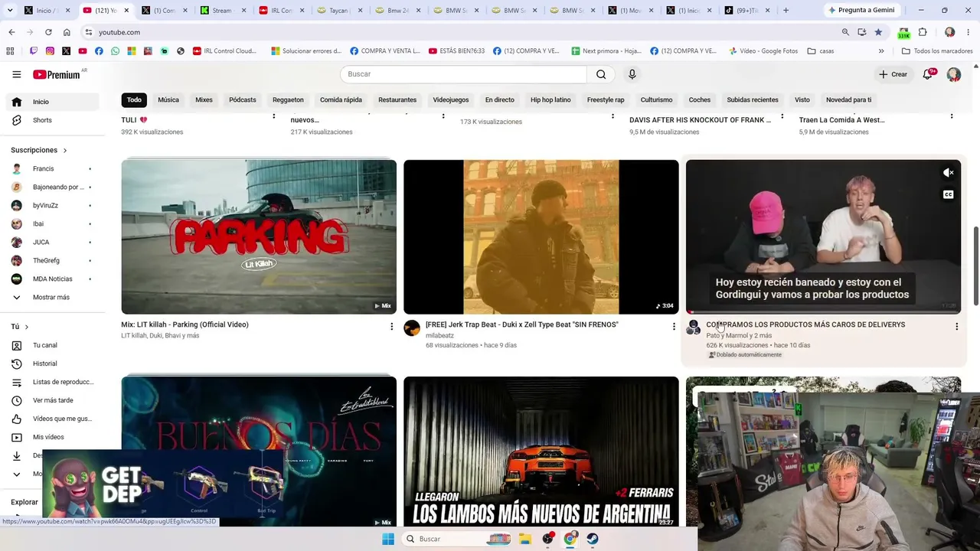Viewport: 980px width, 551px height.
Task: Open options menu for Jerk Trap Beat video
Action: pyautogui.click(x=674, y=327)
